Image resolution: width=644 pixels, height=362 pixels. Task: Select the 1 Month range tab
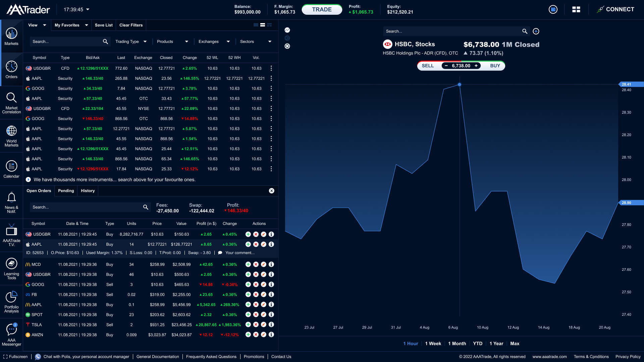[457, 344]
